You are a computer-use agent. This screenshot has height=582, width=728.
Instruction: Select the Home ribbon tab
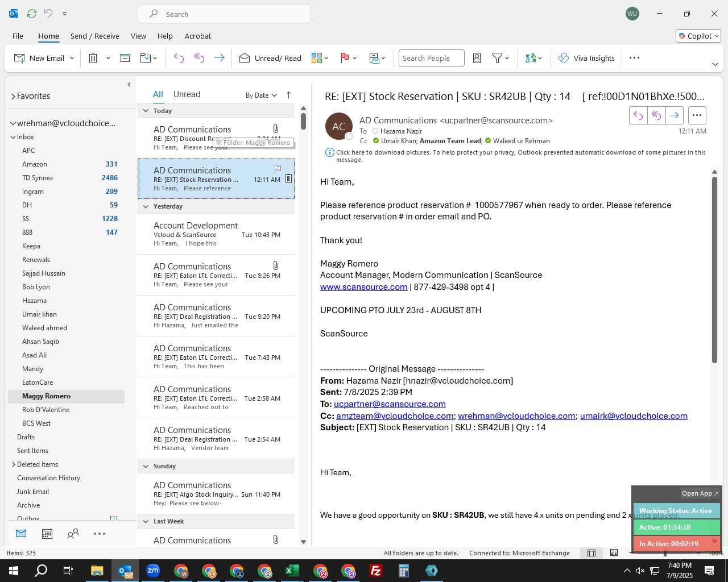tap(48, 36)
